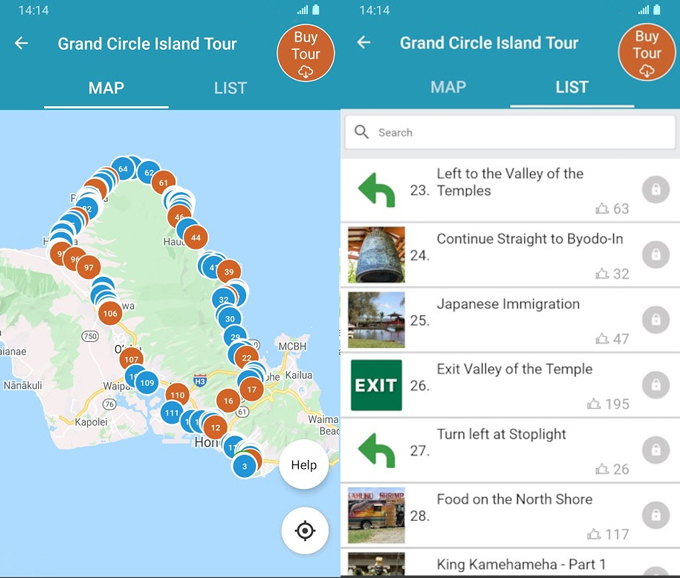Viewport: 680px width, 578px height.
Task: Tap the lock icon for stop 23
Action: pyautogui.click(x=655, y=189)
